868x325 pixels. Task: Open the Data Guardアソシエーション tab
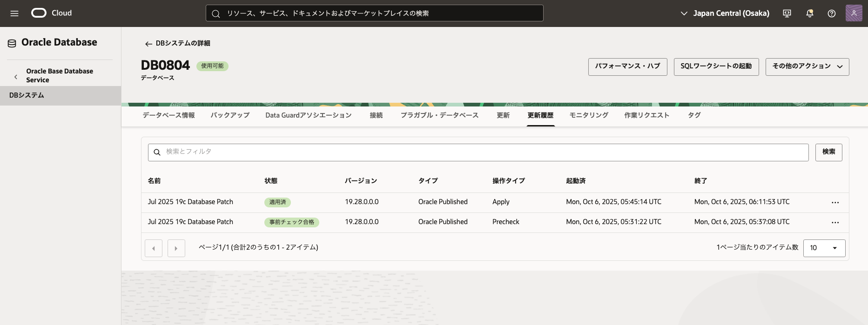point(308,115)
